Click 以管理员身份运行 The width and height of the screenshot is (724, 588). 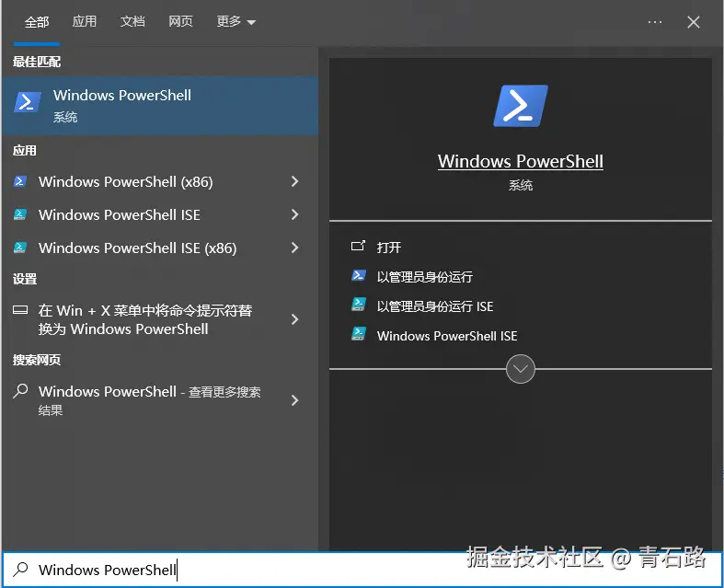[x=425, y=277]
